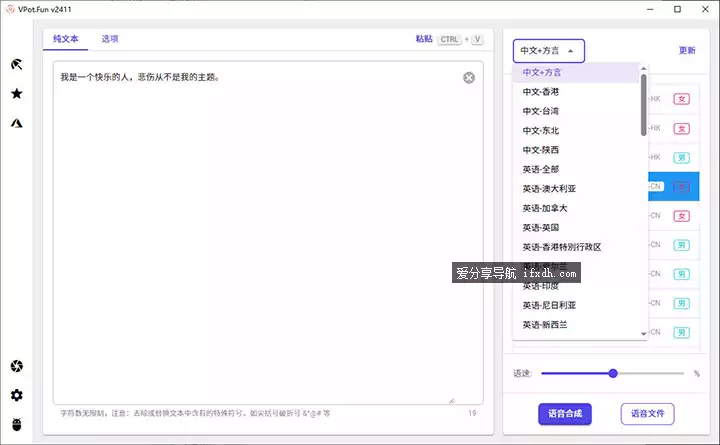Choose 中文-香港 from the list
This screenshot has height=445, width=720.
pos(576,92)
